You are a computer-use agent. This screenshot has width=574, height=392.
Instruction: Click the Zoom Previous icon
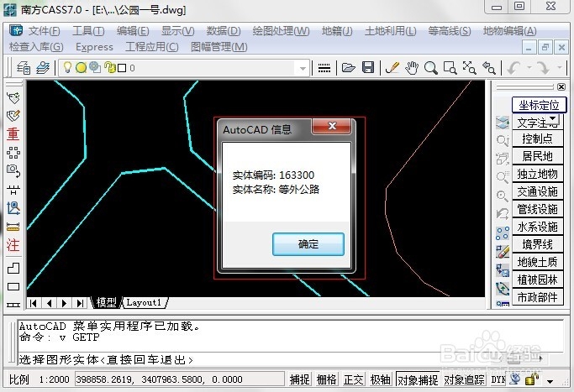pos(489,68)
